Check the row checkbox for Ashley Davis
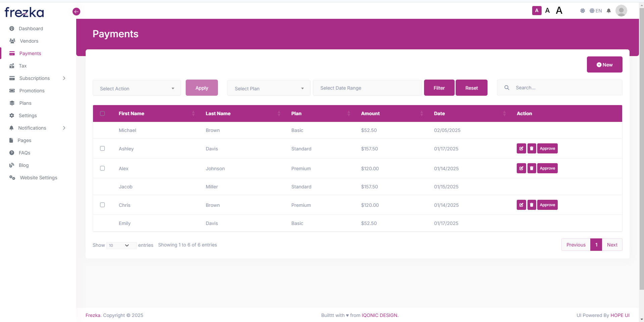This screenshot has height=322, width=644. 102,148
